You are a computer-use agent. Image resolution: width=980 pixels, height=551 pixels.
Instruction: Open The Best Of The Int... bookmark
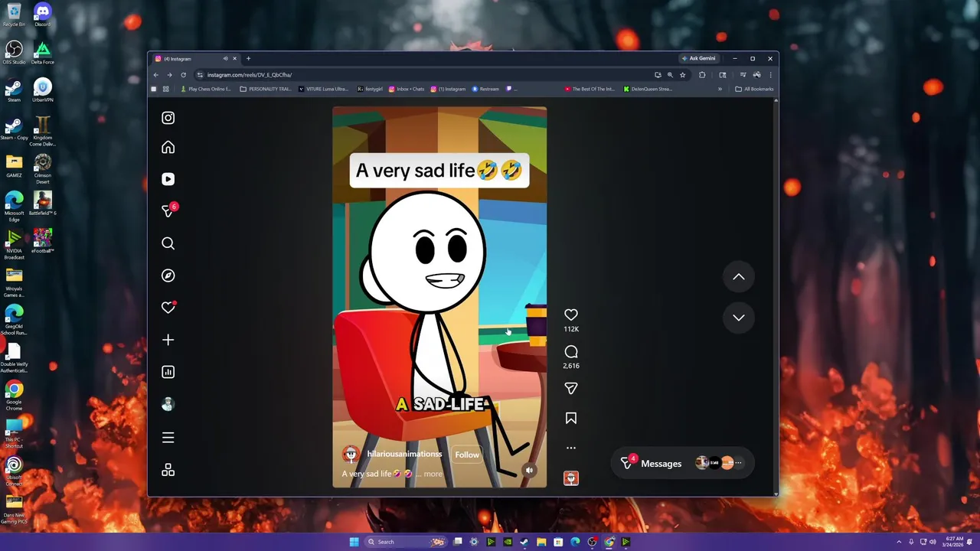pos(590,89)
